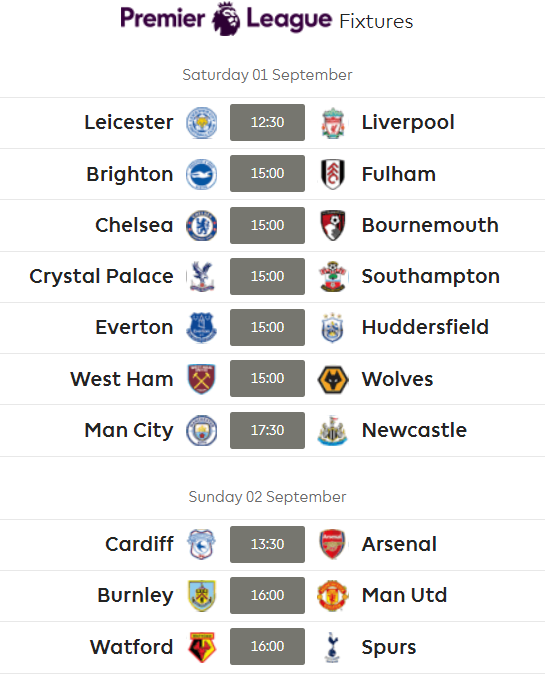The image size is (545, 677).
Task: Click the Liverpool club crest
Action: click(333, 123)
